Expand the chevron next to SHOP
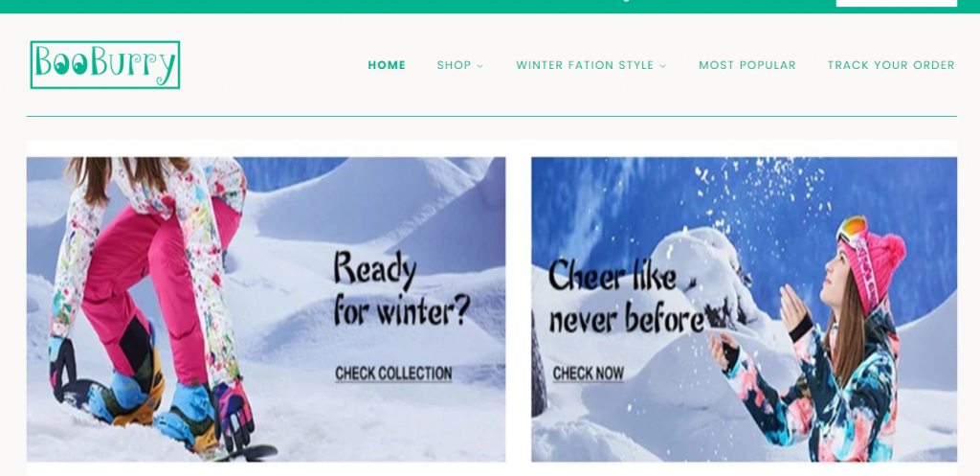 coord(480,66)
